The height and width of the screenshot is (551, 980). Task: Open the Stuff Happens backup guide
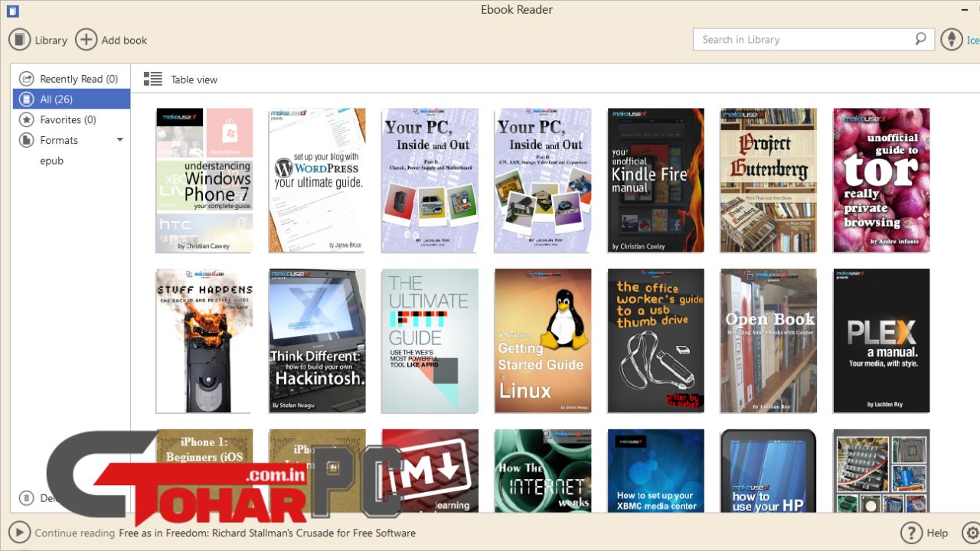coord(204,341)
